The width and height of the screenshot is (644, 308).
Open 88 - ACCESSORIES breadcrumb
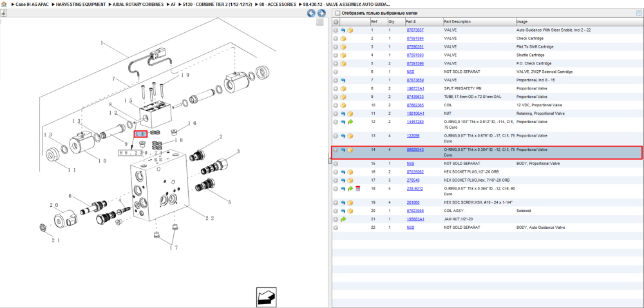(277, 4)
